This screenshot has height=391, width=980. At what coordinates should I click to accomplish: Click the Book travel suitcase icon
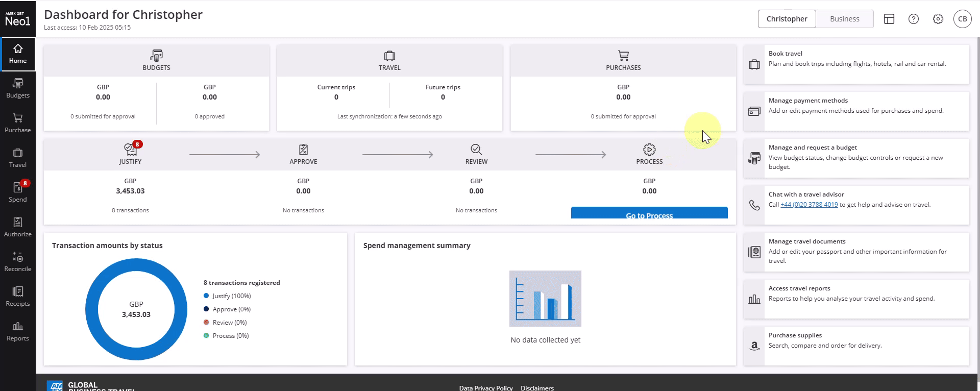754,64
